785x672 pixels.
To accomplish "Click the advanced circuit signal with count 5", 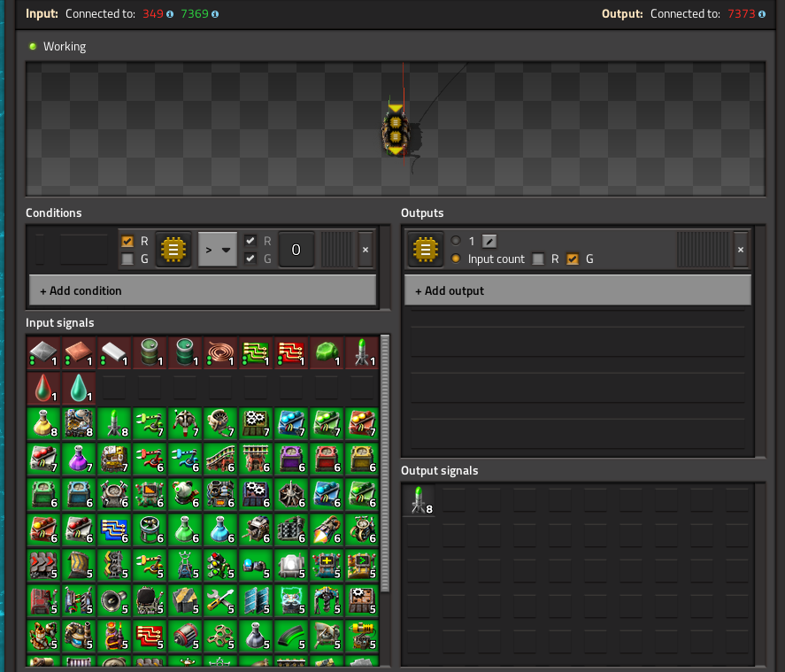I will pos(150,637).
